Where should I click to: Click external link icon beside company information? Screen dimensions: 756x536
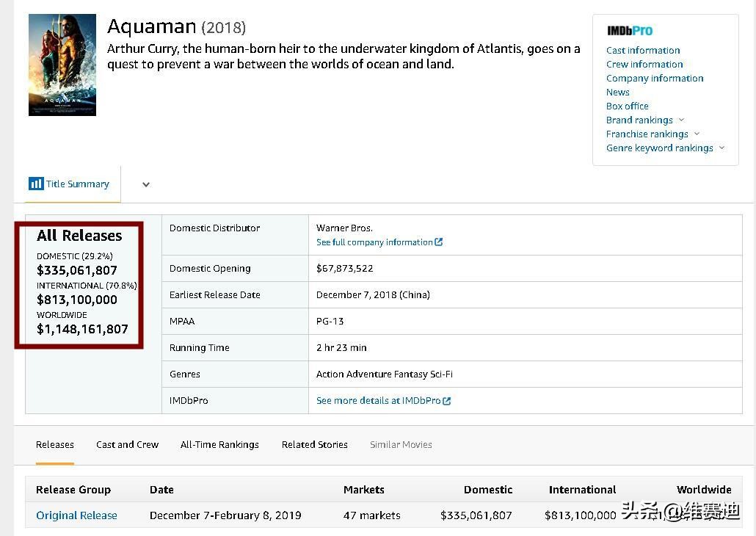coord(439,242)
